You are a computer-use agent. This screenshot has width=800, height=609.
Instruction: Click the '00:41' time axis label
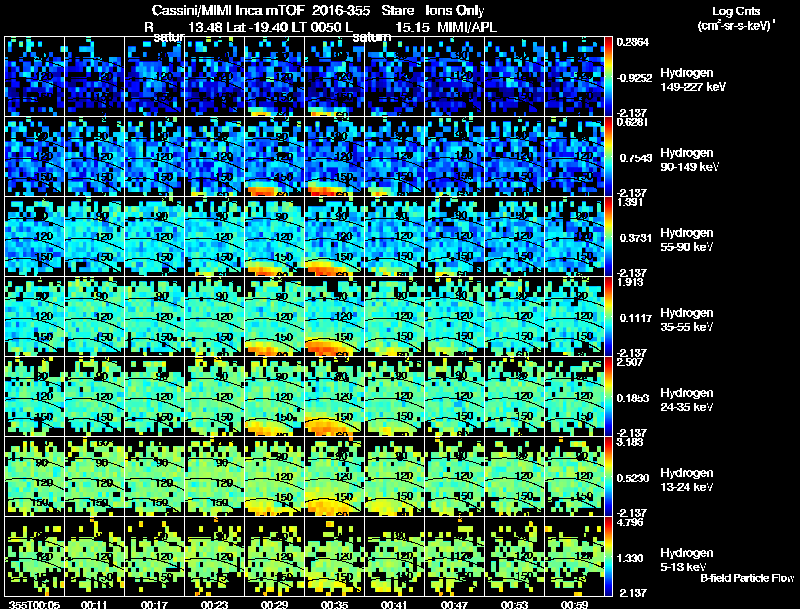(394, 604)
